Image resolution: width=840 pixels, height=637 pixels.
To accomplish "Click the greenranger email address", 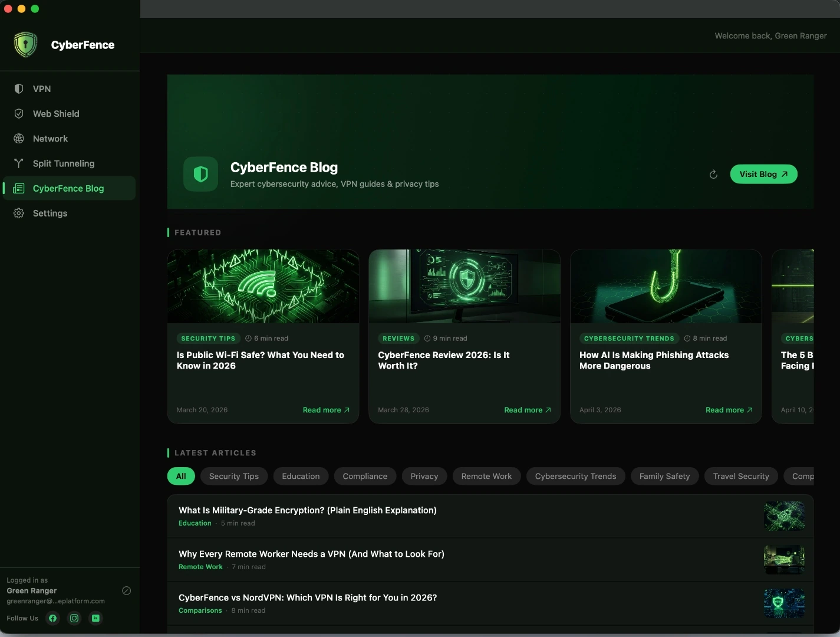I will [56, 601].
